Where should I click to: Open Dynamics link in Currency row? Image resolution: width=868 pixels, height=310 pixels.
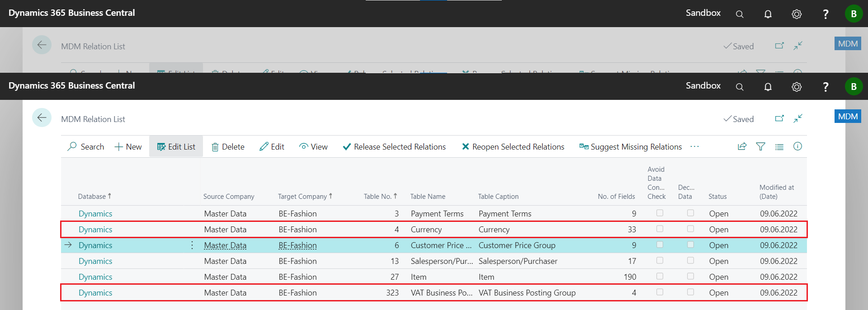click(95, 229)
